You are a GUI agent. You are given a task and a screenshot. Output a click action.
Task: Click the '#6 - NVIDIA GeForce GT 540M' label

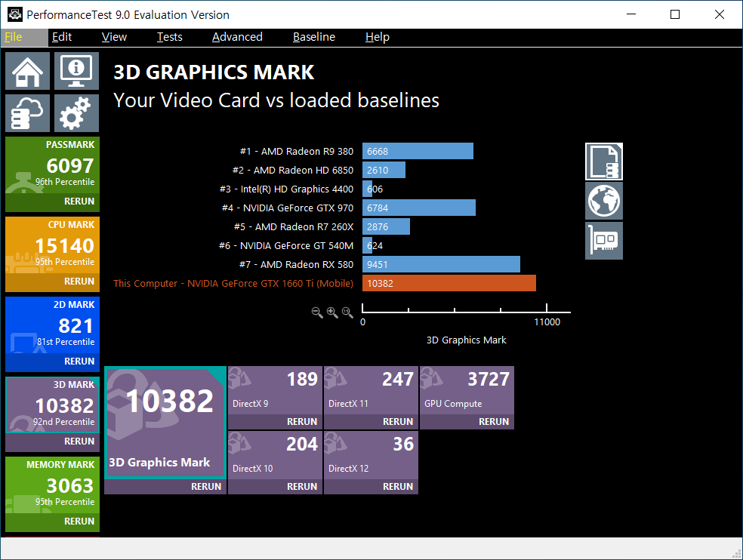pos(285,245)
